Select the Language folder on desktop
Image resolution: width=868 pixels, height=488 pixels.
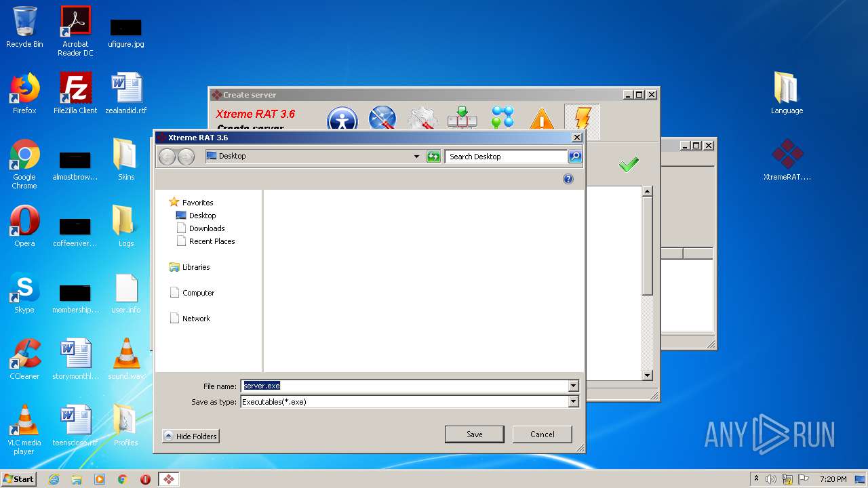787,94
